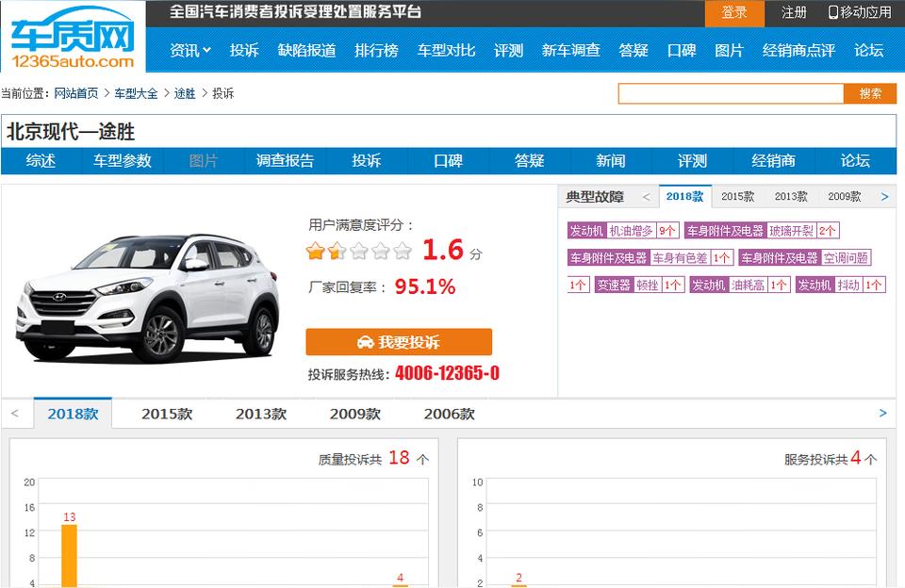Viewport: 905px width, 588px height.
Task: Click previous arrow in 典型故障 panel
Action: 647,197
